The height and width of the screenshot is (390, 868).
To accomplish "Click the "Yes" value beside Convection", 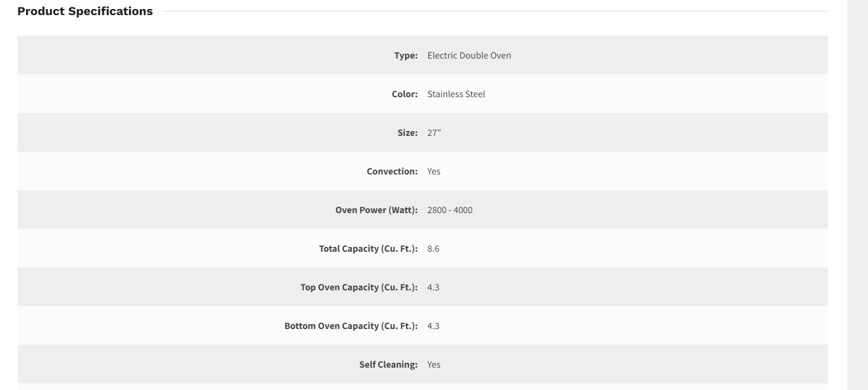I will click(x=434, y=171).
